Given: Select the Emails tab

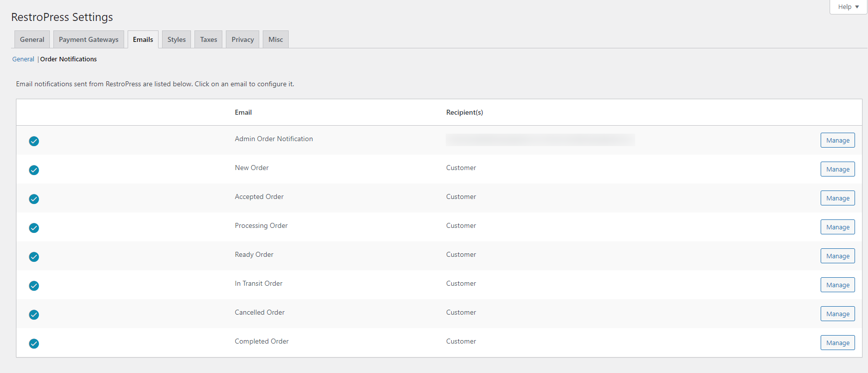Looking at the screenshot, I should pyautogui.click(x=143, y=39).
